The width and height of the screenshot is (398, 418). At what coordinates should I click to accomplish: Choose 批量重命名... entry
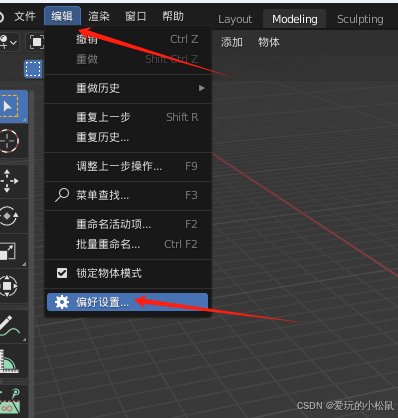point(128,244)
